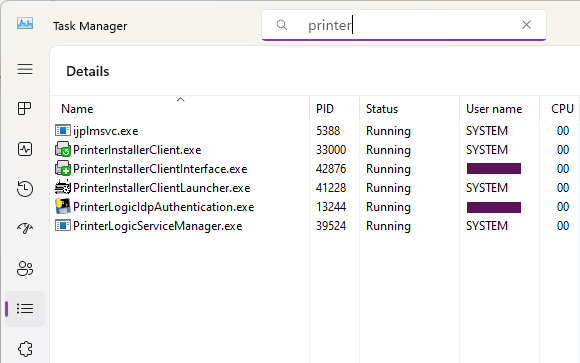Viewport: 580px width, 363px height.
Task: Click PID value 33000
Action: tap(331, 149)
